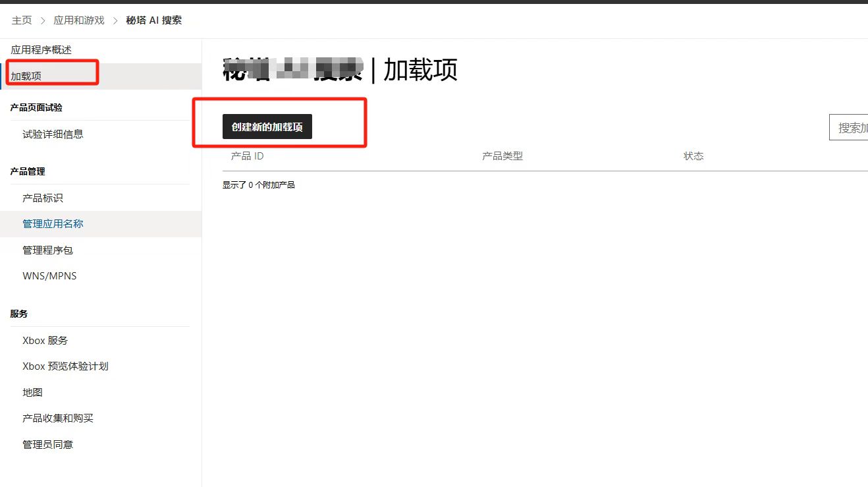Open 应用程序概述 in sidebar
868x487 pixels.
click(41, 50)
